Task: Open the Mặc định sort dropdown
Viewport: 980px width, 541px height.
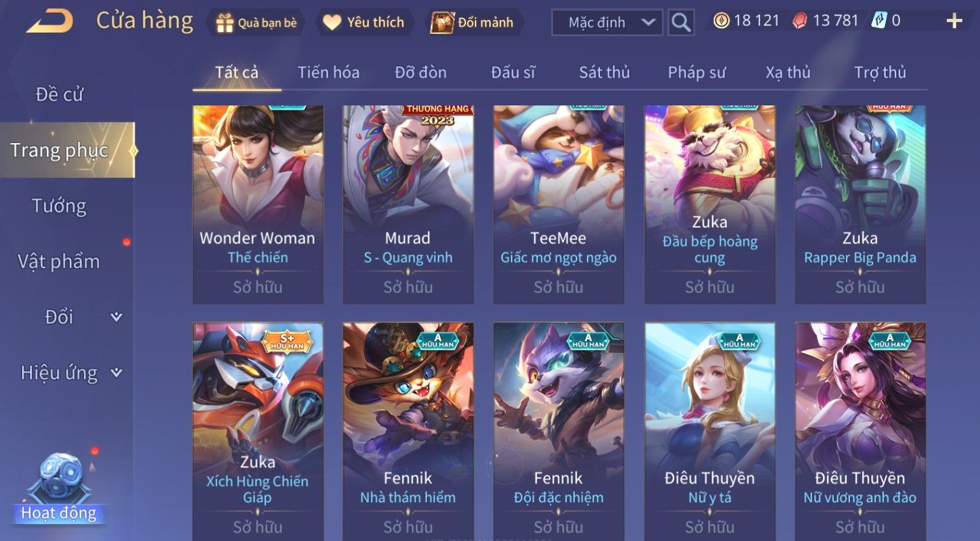Action: coord(607,22)
